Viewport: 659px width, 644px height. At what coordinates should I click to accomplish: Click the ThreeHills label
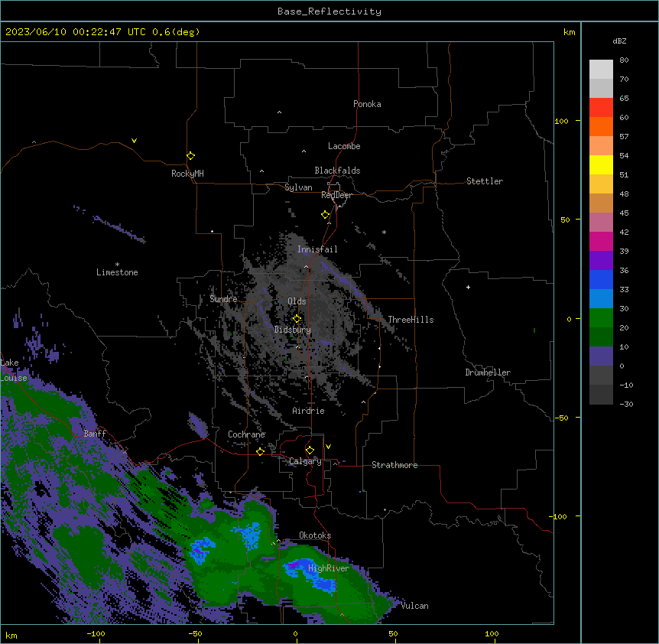pyautogui.click(x=411, y=320)
